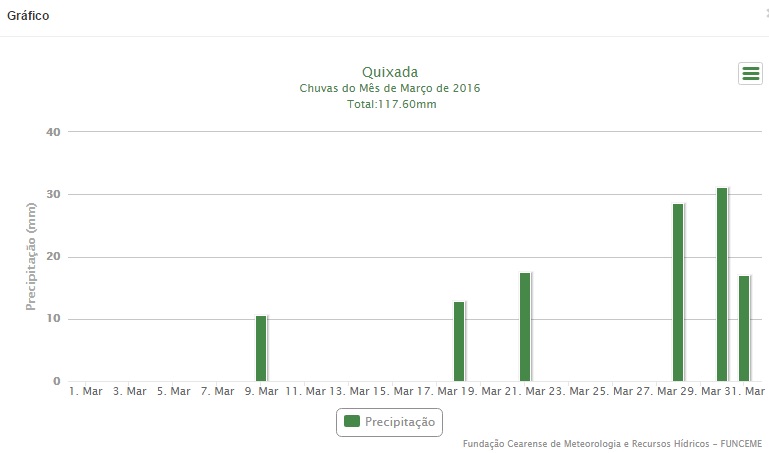Click the chart title Quixada
Screen dimensions: 769x453
point(389,72)
